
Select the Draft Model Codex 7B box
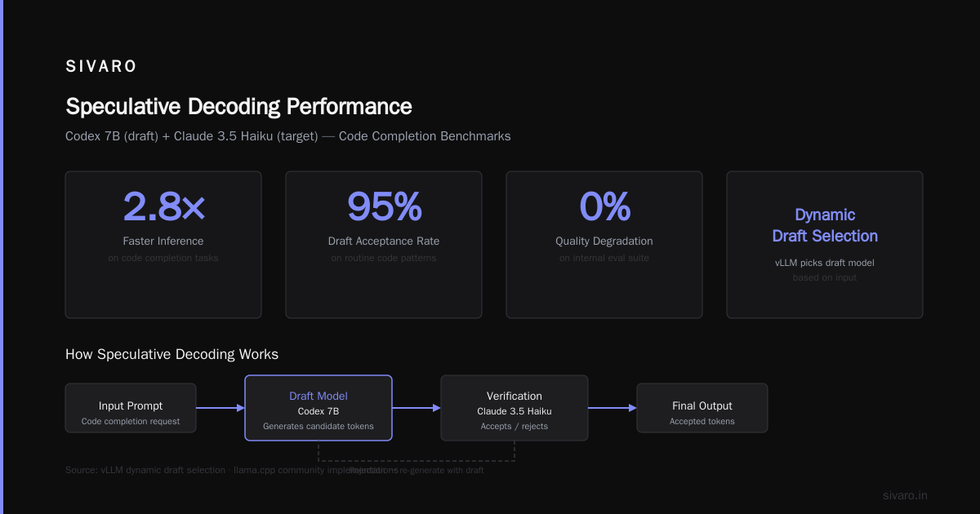(x=318, y=408)
